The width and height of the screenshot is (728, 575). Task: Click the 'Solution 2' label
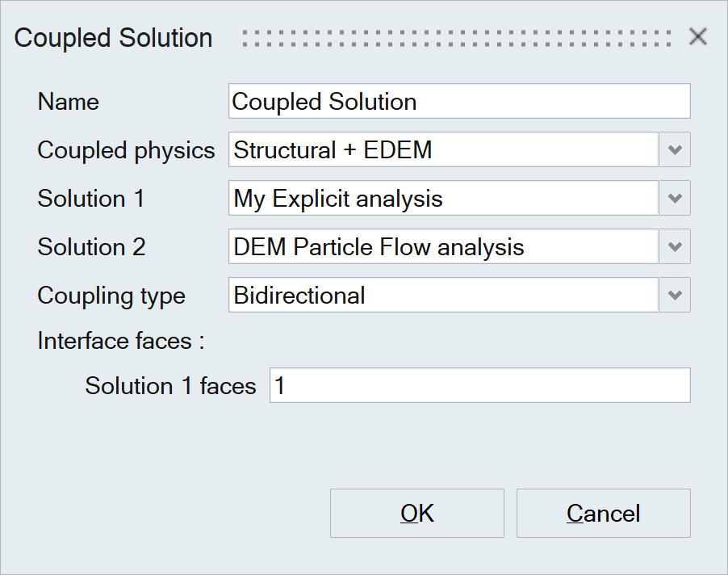[91, 247]
